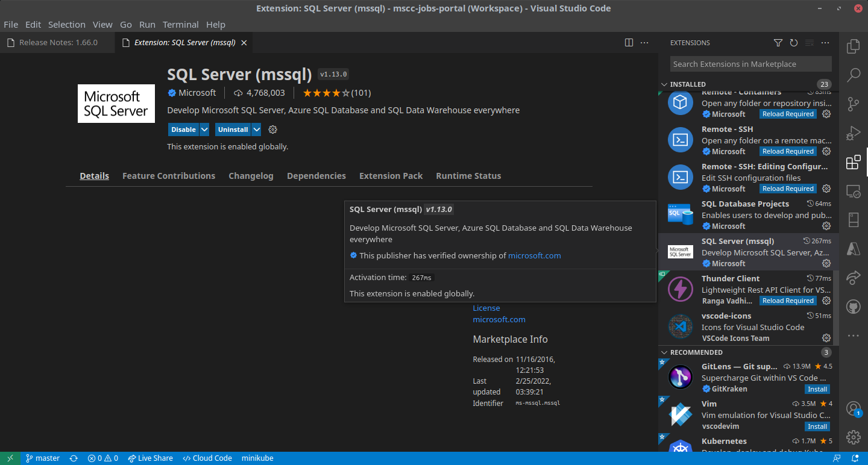Screen dimensions: 868x465
Task: Open the notifications bell in status bar
Action: tap(855, 458)
